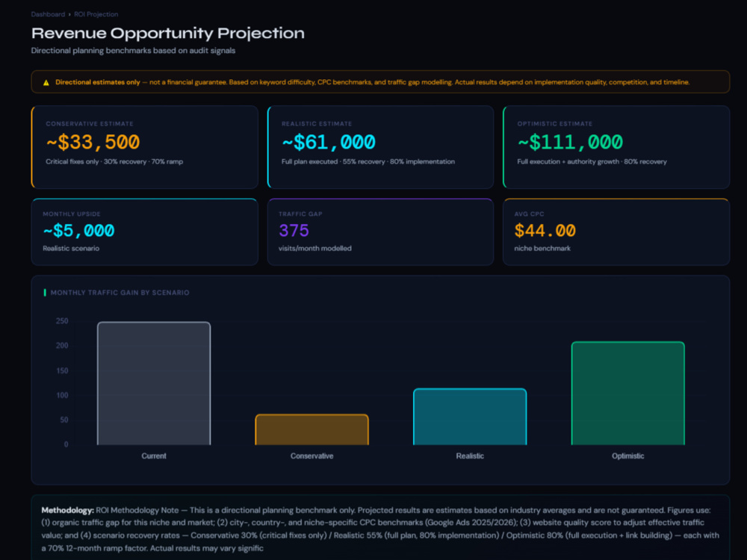This screenshot has width=747, height=560.
Task: Click the 250 y-axis tick label
Action: click(x=62, y=321)
